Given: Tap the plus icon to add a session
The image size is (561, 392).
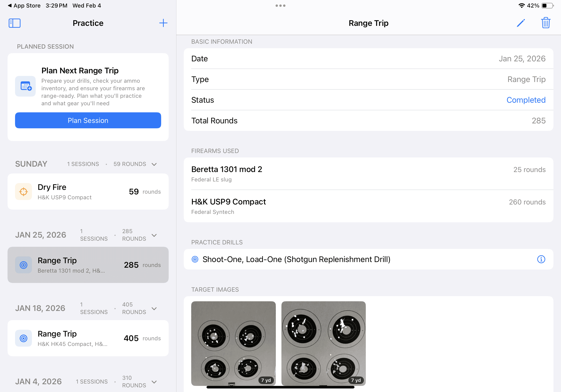Looking at the screenshot, I should click(163, 23).
